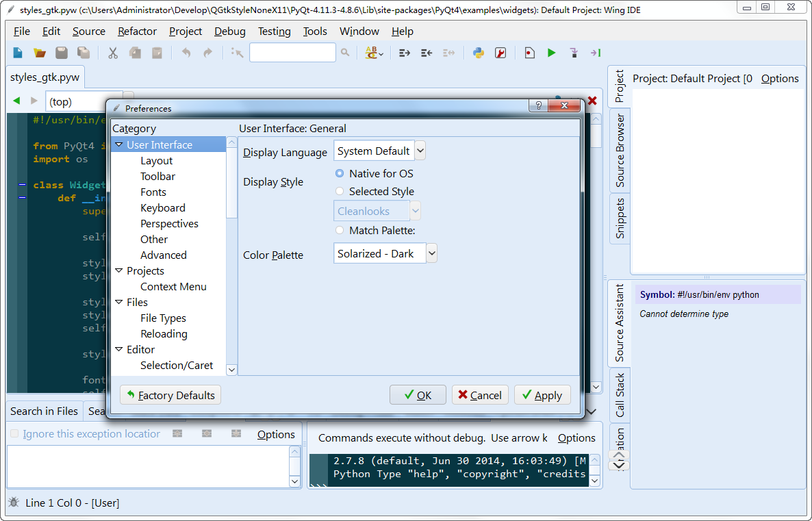This screenshot has height=521, width=812.
Task: Start debugging with the green play icon
Action: [551, 53]
